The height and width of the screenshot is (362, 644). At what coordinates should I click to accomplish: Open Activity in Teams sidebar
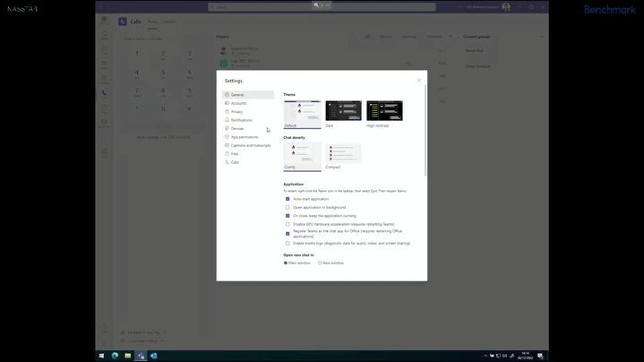(104, 35)
